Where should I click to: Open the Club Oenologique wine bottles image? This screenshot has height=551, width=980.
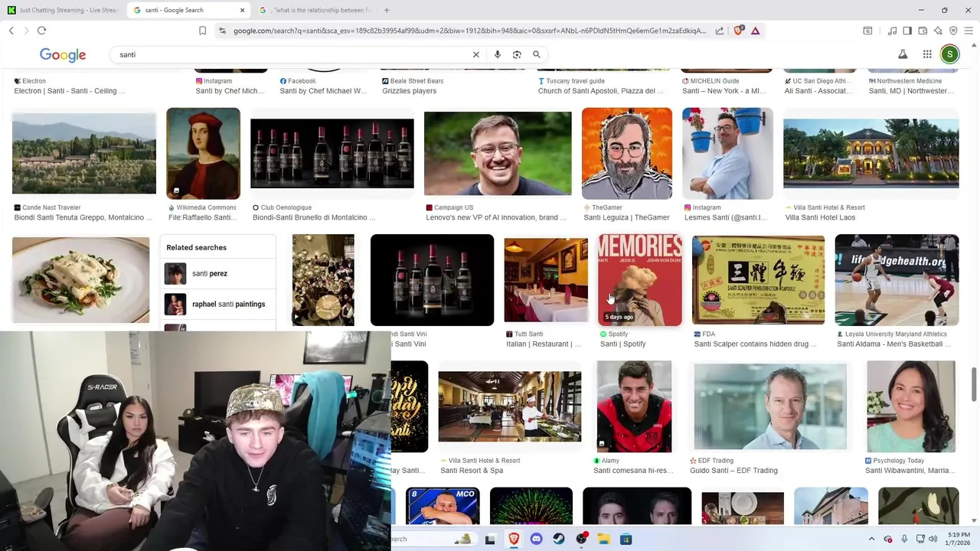[x=332, y=153]
